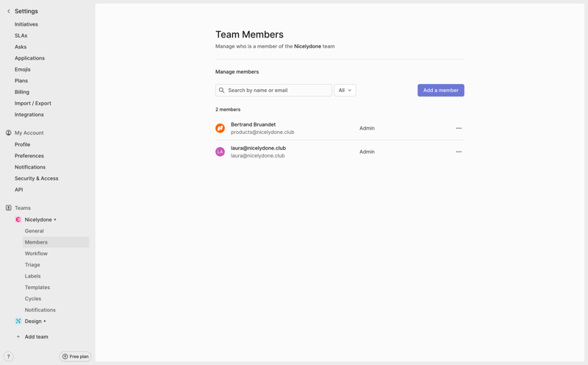Screen dimensions: 588x365
Task: Collapse the Nicelydone team tree
Action: (54, 220)
